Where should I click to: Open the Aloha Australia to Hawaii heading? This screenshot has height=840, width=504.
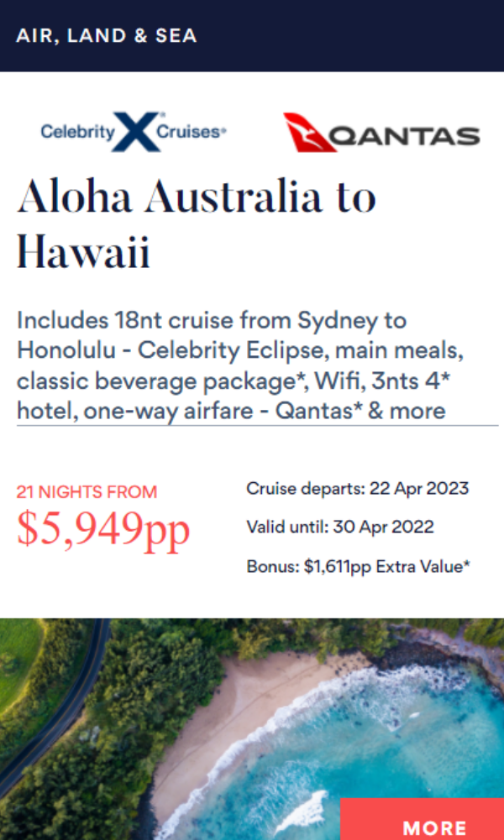click(197, 224)
